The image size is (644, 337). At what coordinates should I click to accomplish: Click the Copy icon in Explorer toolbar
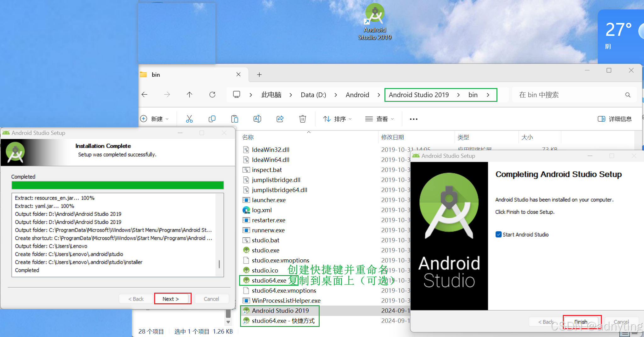[x=212, y=119]
